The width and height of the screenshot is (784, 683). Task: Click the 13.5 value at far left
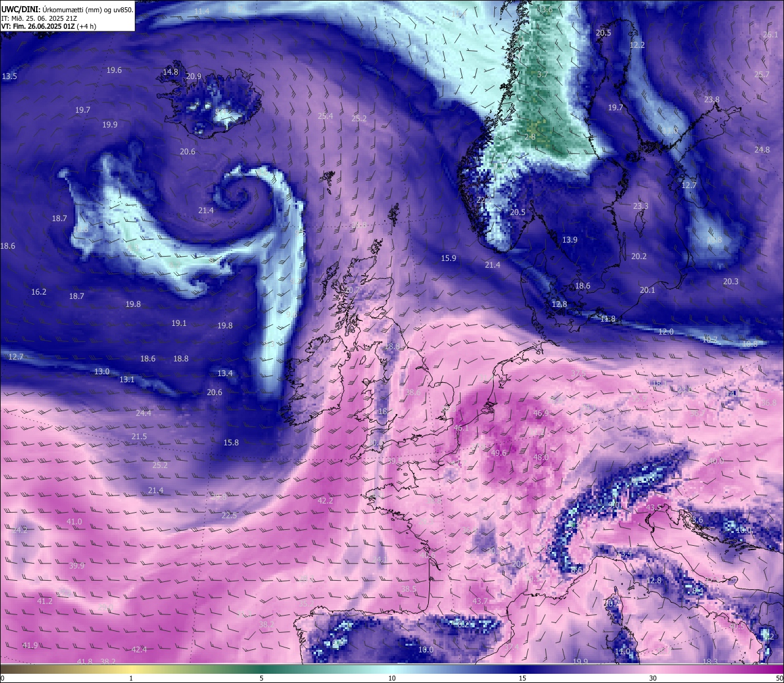[9, 77]
